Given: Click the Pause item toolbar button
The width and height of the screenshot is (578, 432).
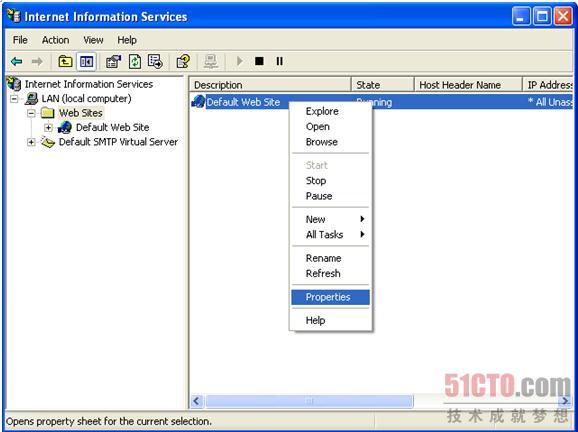Looking at the screenshot, I should point(280,61).
